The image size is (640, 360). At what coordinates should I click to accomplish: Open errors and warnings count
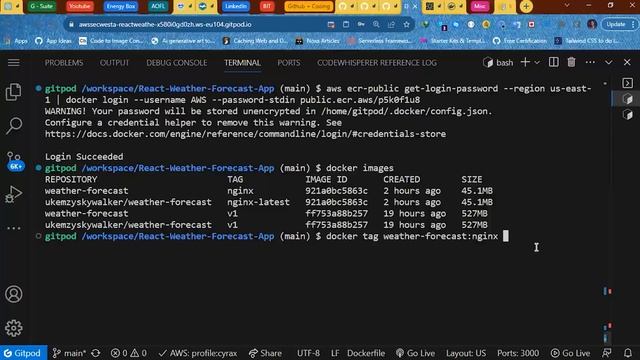tap(129, 353)
